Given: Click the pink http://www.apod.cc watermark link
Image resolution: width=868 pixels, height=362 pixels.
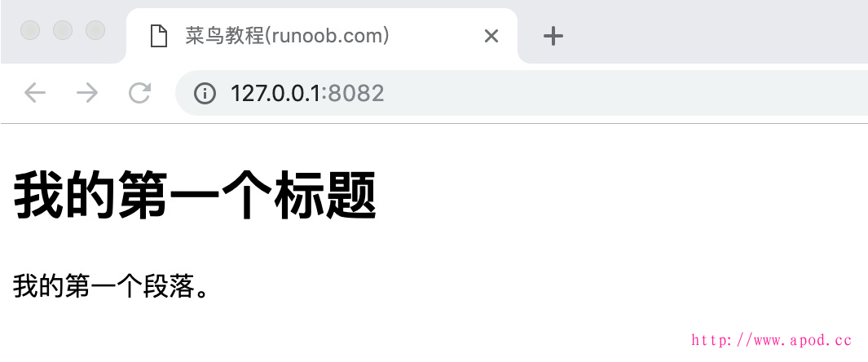Looking at the screenshot, I should (x=771, y=340).
